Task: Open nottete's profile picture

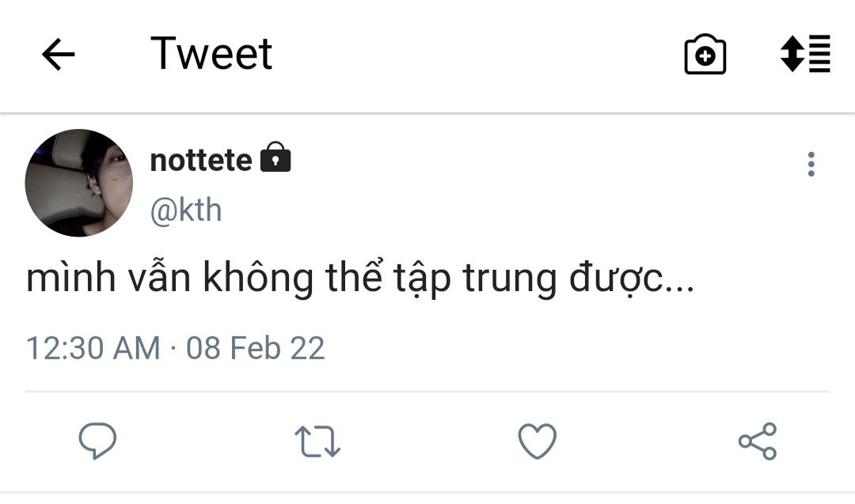Action: pos(79,183)
